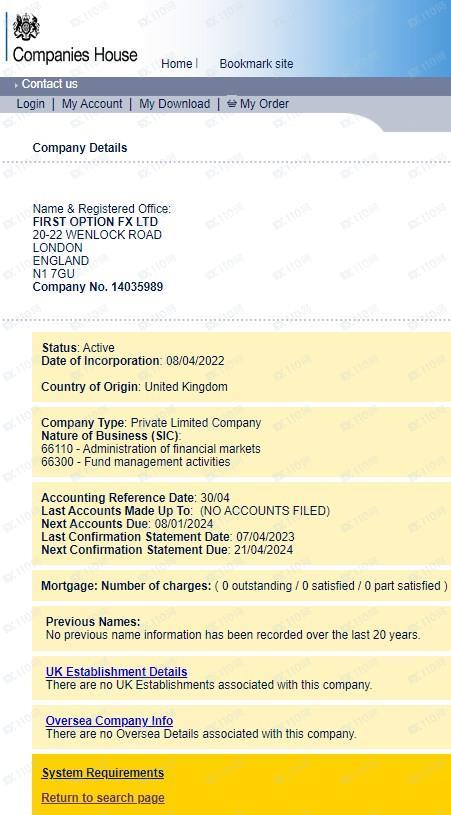Screen dimensions: 451x815
Task: Go to the Home page
Action: coord(177,63)
